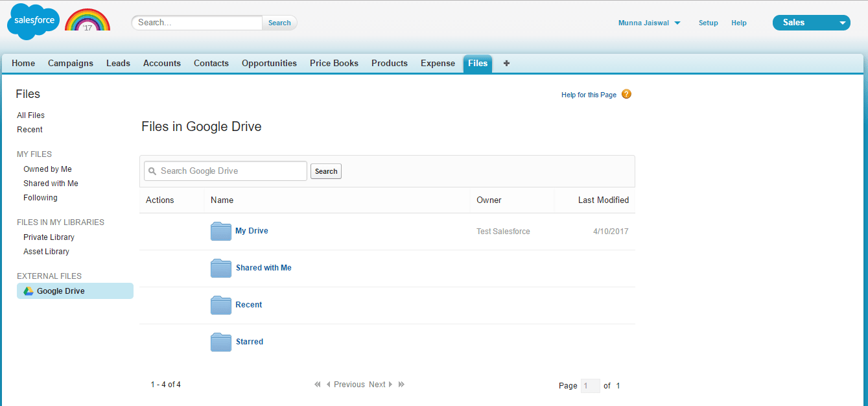Open the Setup link
This screenshot has width=868, height=406.
pyautogui.click(x=708, y=23)
